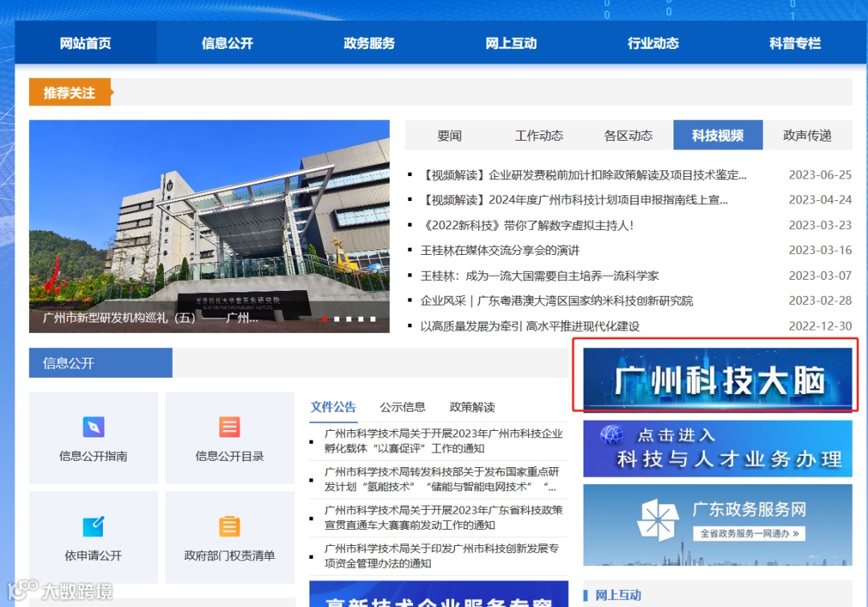Open the 依申请公开 card
The width and height of the screenshot is (868, 607).
(x=93, y=537)
